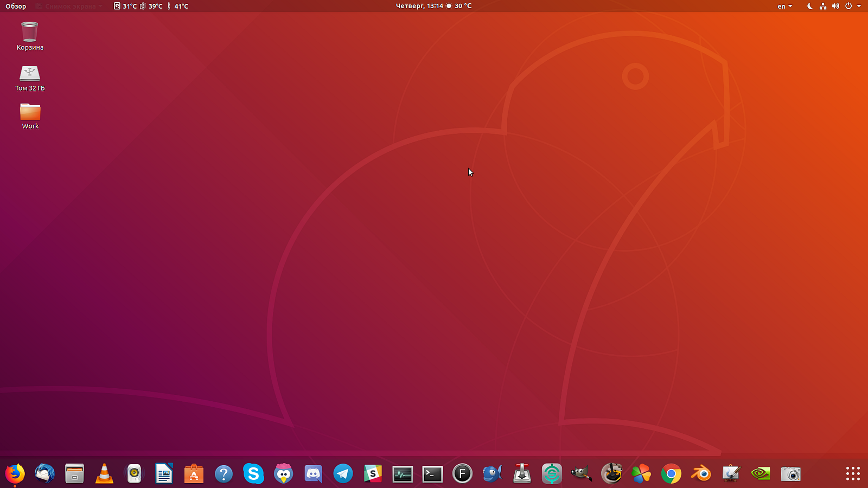Open Skype from the dock
Viewport: 868px width, 488px height.
click(253, 474)
